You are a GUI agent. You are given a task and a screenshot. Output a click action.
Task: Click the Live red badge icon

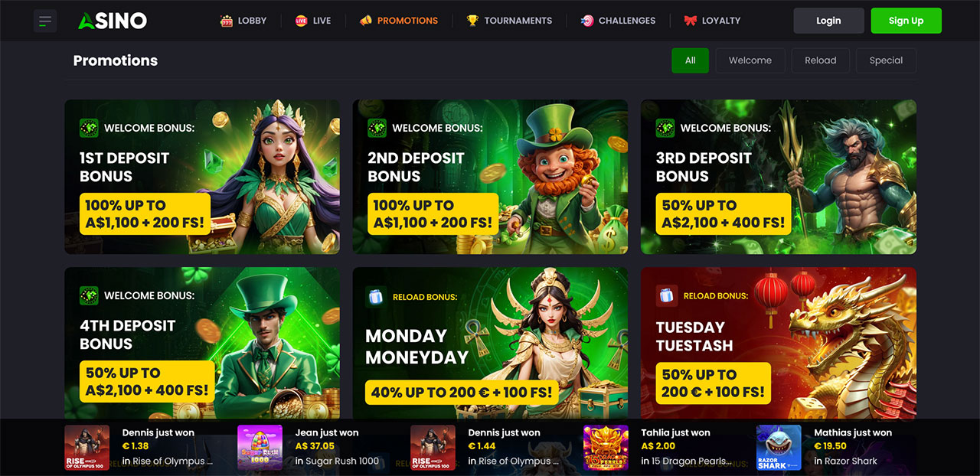tap(301, 21)
